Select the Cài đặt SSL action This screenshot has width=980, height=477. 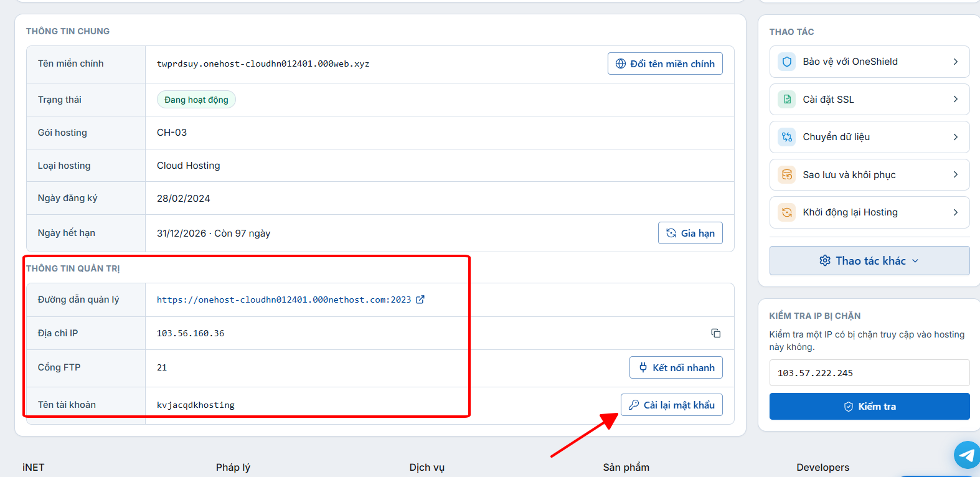pos(870,99)
